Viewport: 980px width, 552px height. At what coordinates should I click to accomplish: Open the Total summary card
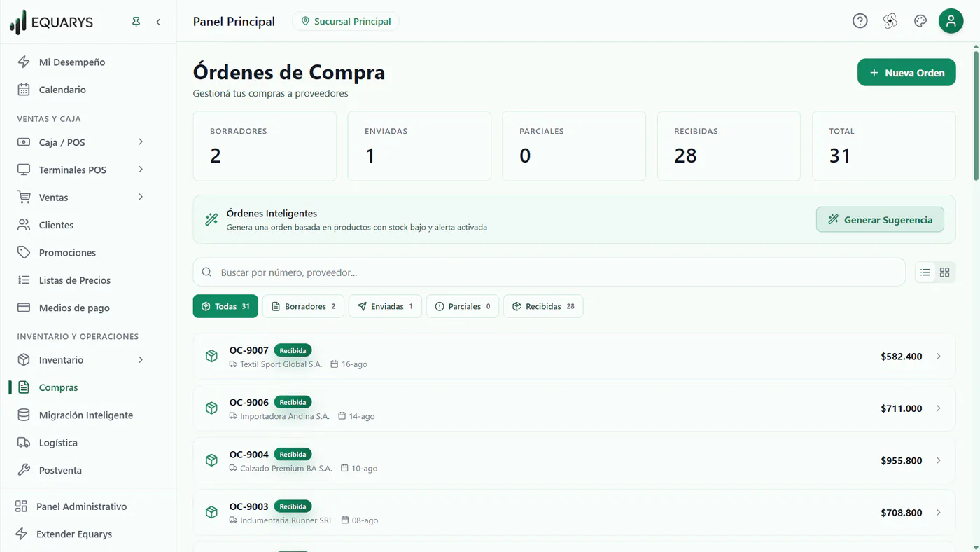pyautogui.click(x=884, y=146)
